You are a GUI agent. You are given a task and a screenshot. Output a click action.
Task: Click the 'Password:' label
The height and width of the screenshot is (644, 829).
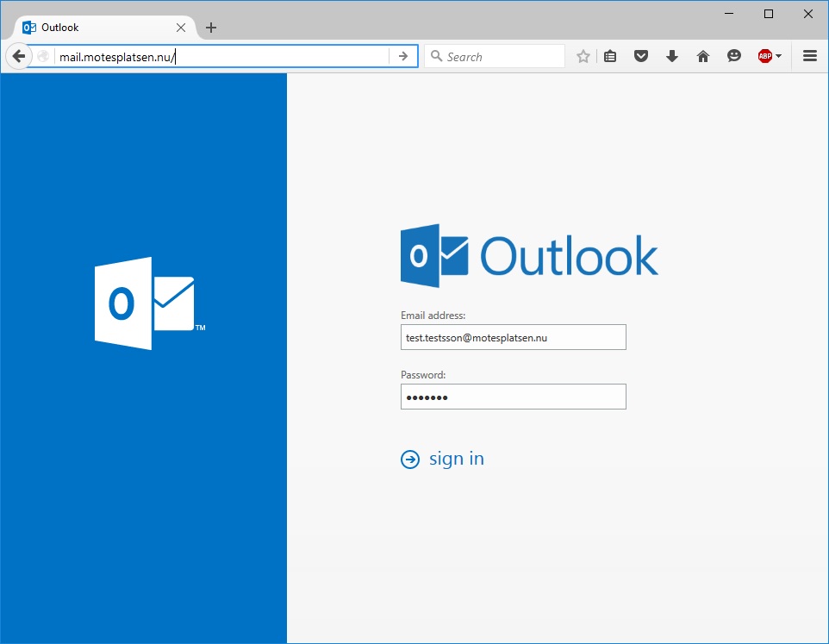point(423,375)
